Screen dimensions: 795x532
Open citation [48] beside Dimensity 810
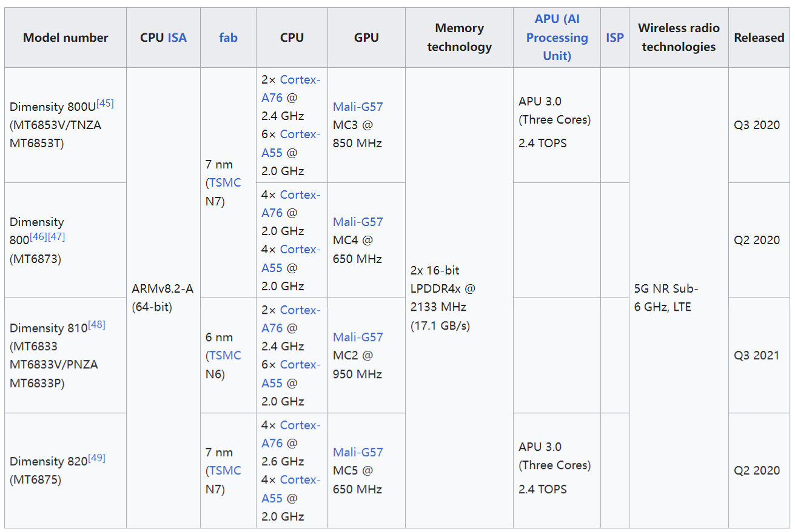pos(96,325)
